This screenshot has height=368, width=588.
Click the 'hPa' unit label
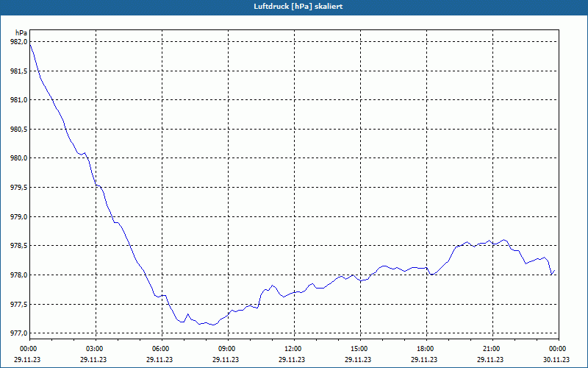(x=21, y=33)
